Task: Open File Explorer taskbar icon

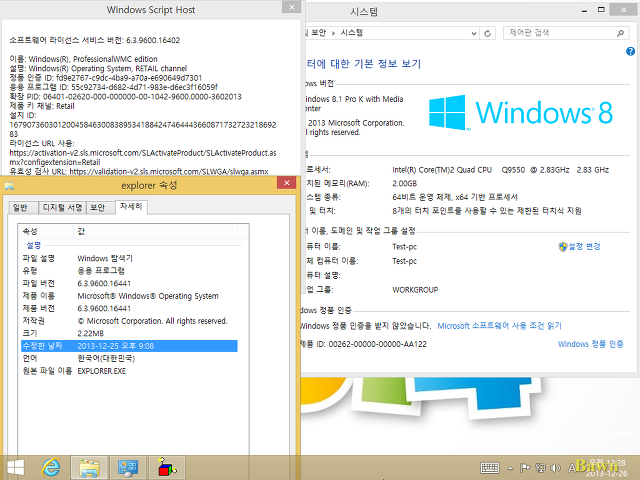Action: pyautogui.click(x=89, y=468)
